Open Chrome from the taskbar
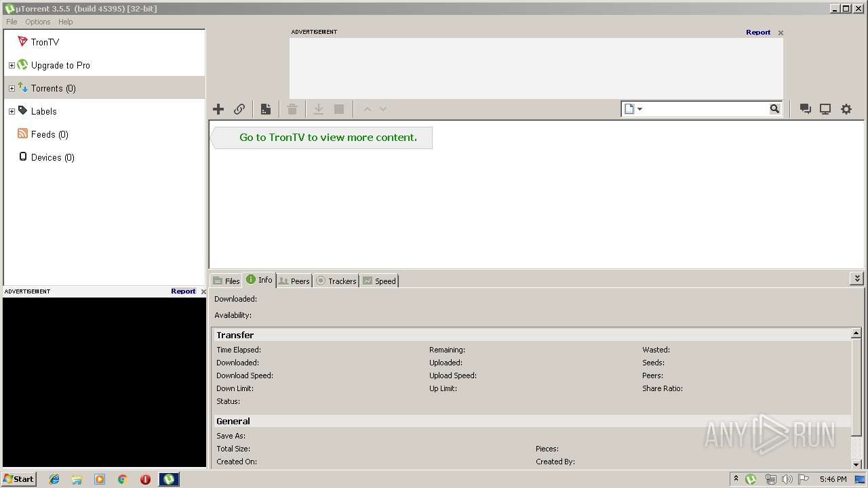Screen dimensions: 868x488 123,479
